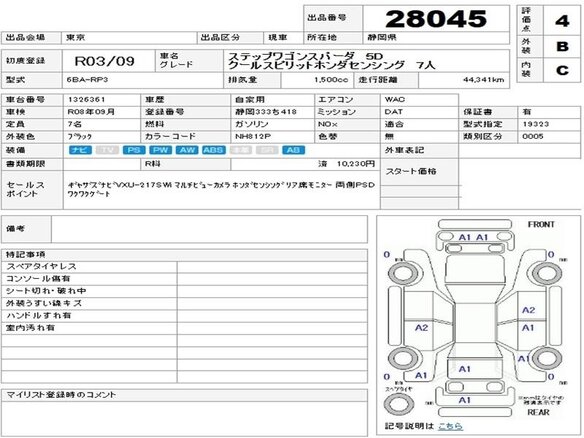This screenshot has height=438, width=584.
Task: Click the evaluation score 4
Action: tap(562, 20)
